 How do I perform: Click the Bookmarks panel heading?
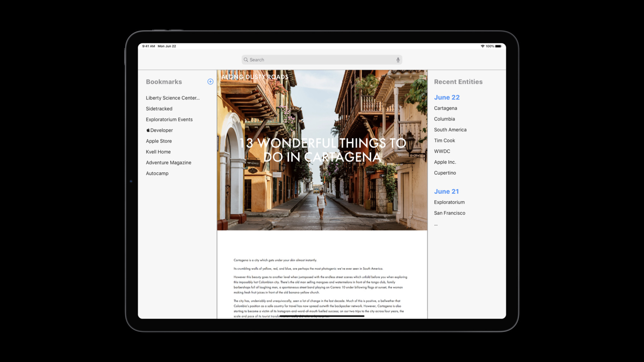coord(164,82)
